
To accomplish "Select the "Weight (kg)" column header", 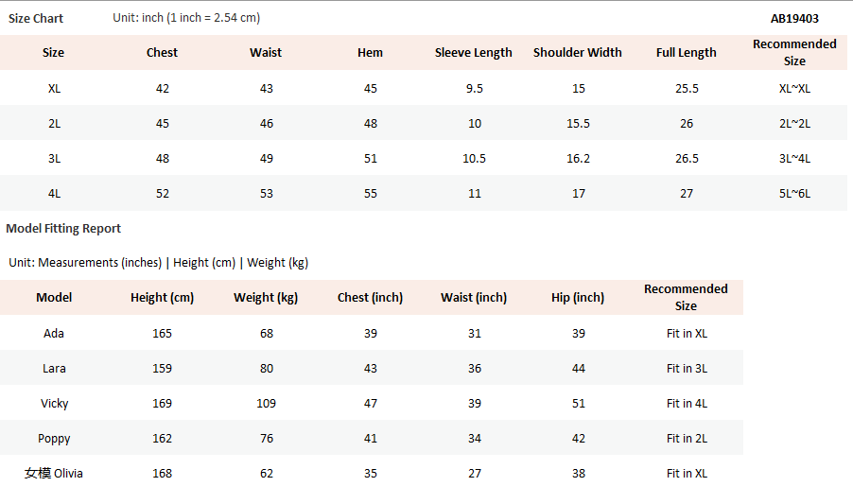I will point(266,298).
